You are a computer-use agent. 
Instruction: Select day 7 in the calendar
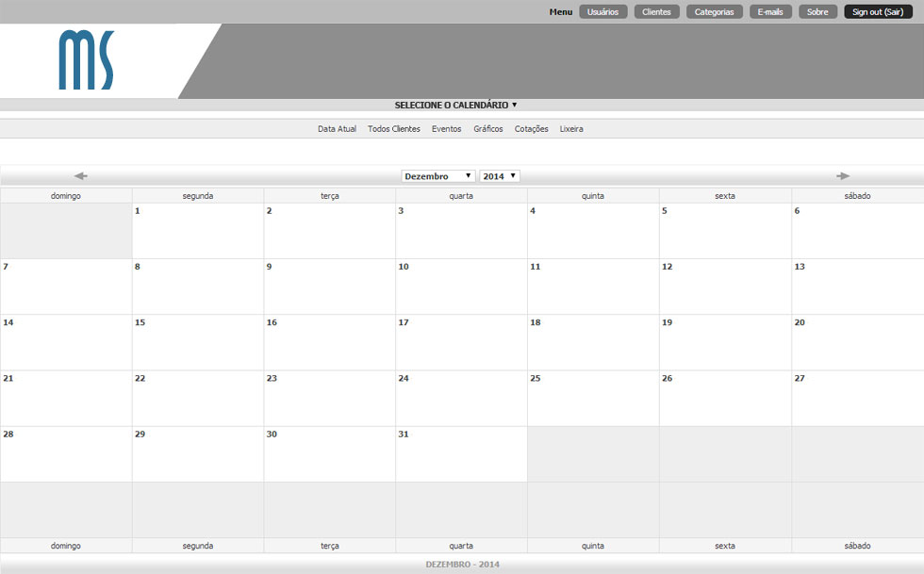pyautogui.click(x=66, y=287)
